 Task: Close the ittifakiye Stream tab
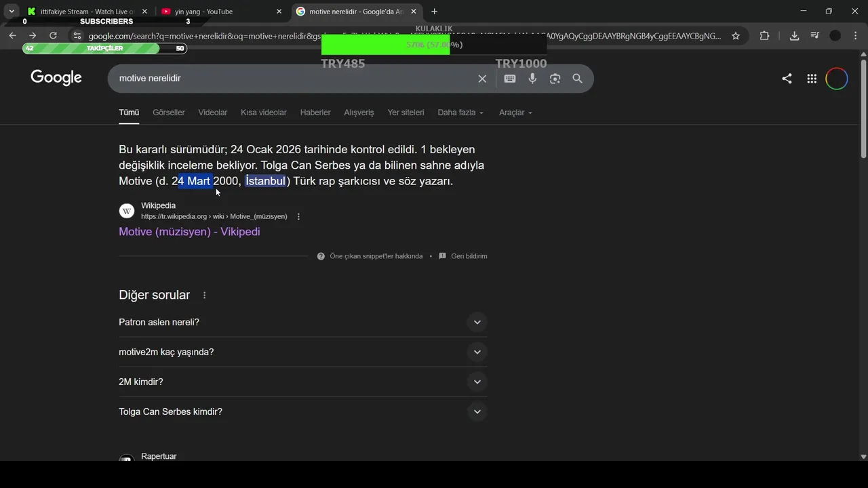tap(144, 12)
